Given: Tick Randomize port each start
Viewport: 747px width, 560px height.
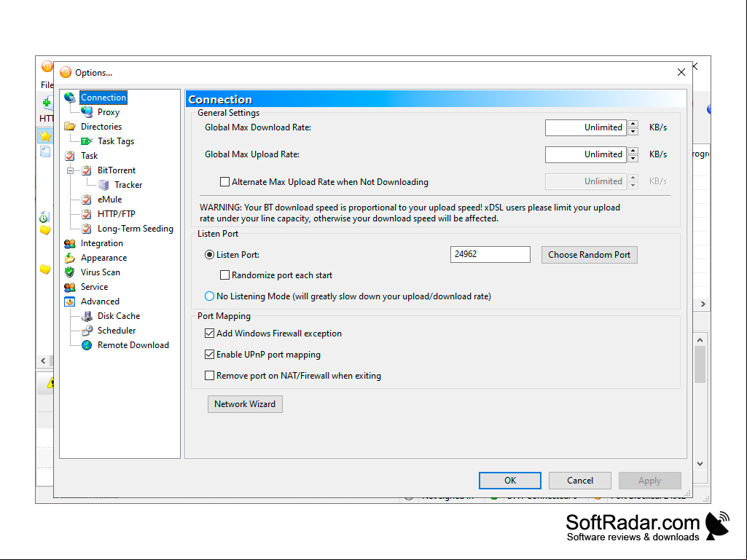Looking at the screenshot, I should [x=224, y=275].
